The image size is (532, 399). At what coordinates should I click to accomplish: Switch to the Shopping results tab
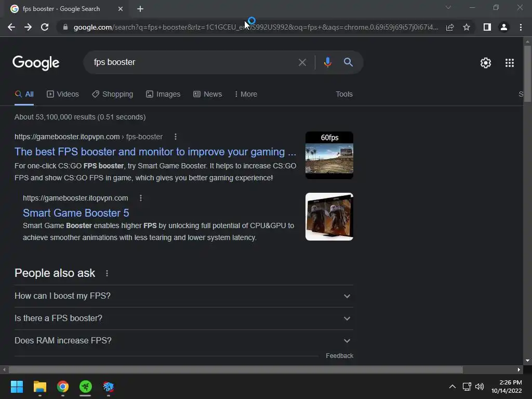coord(112,94)
